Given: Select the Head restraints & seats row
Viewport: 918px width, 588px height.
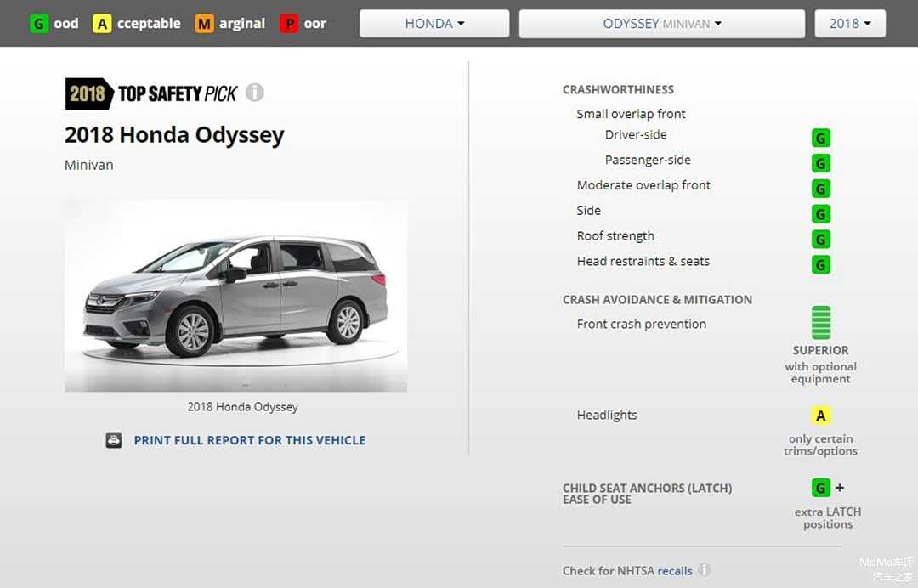Looking at the screenshot, I should point(643,262).
